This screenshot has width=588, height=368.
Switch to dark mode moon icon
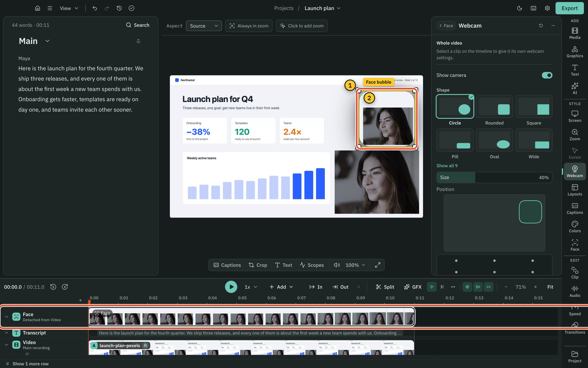click(x=520, y=8)
